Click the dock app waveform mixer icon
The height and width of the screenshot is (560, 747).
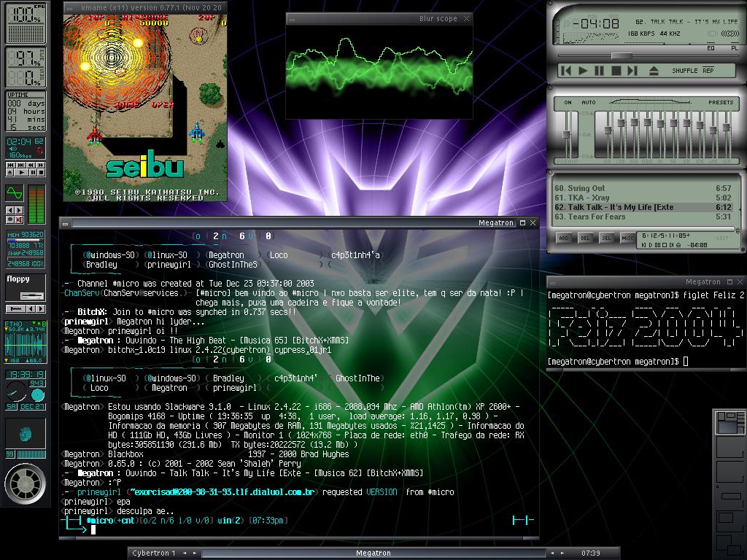pyautogui.click(x=15, y=193)
